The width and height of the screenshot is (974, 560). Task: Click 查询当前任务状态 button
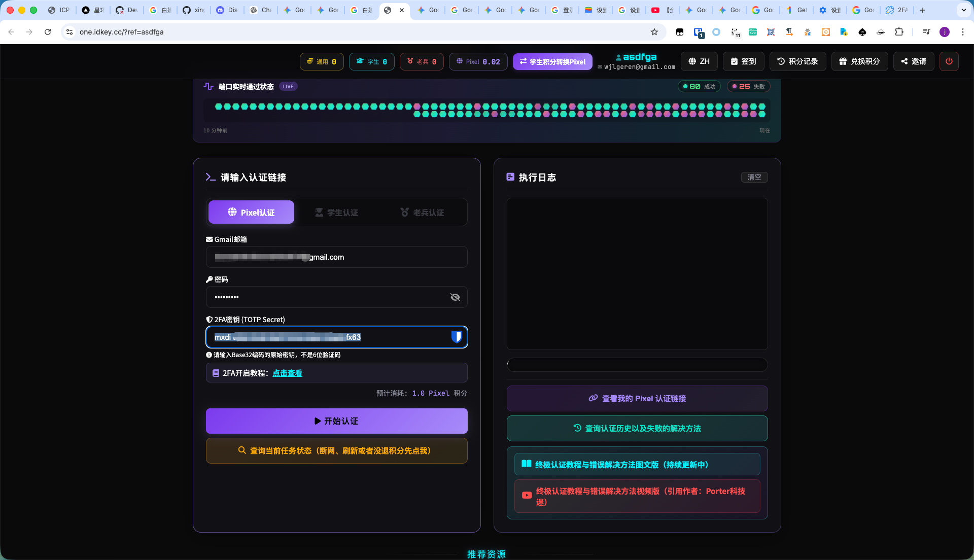[x=336, y=450]
